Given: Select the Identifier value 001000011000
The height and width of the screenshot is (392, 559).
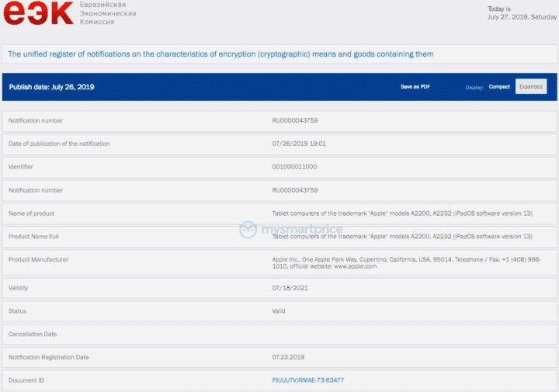Looking at the screenshot, I should click(x=294, y=167).
